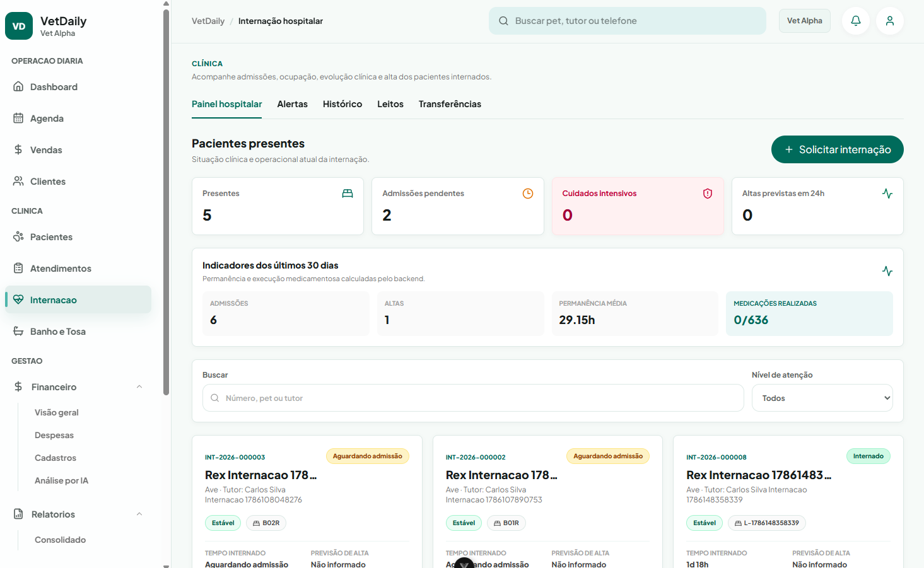Open the user profile icon

pyautogui.click(x=890, y=21)
